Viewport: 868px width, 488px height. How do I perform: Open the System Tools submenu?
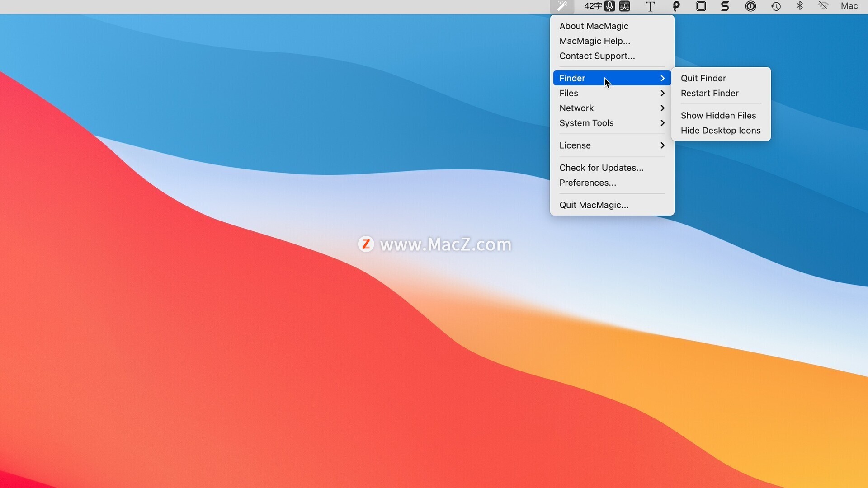612,123
